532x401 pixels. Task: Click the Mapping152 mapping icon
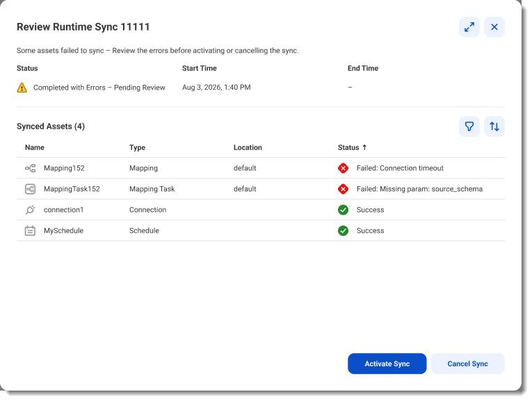pos(30,168)
